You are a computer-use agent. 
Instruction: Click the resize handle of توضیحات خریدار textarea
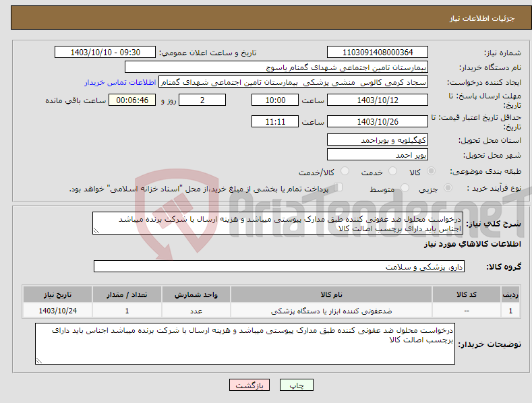click(x=39, y=361)
